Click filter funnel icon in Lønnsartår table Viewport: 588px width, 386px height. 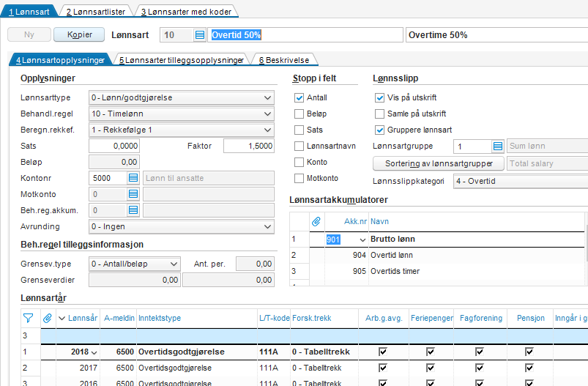28,318
